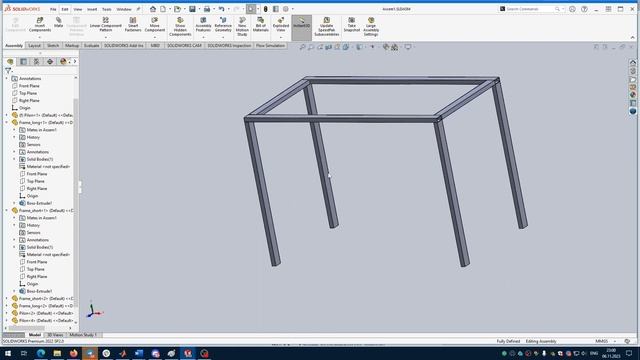Switch to the Layout ribbon tab
640x360 pixels.
34,46
